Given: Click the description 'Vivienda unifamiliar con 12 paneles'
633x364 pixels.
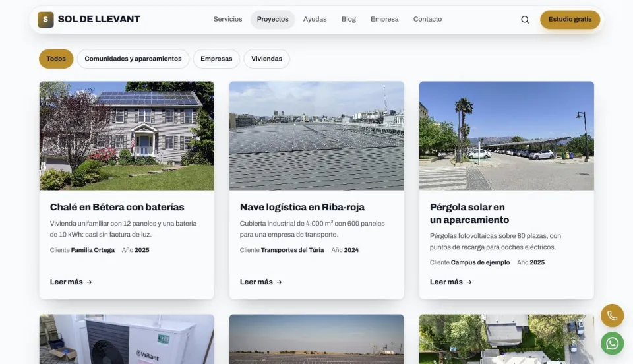Looking at the screenshot, I should (123, 229).
